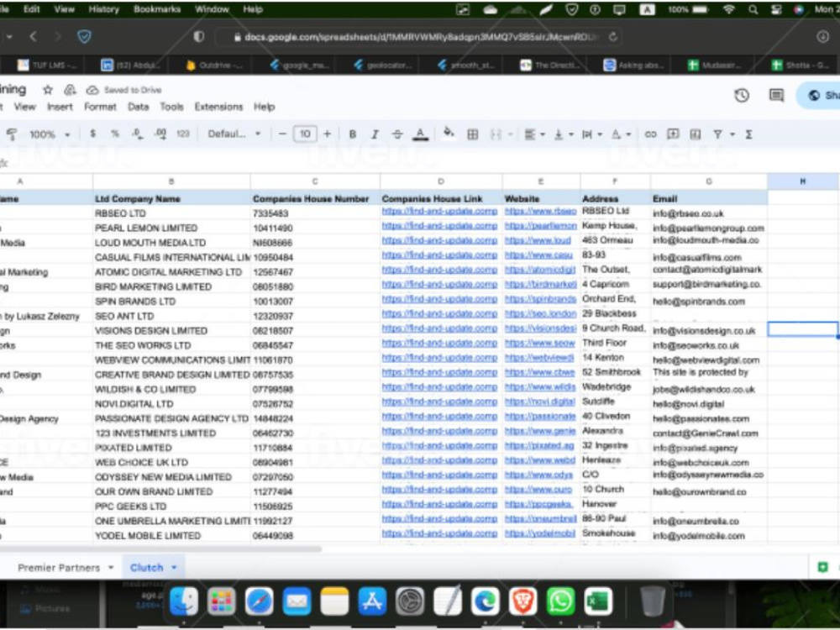Image resolution: width=840 pixels, height=630 pixels.
Task: Open Clutch sheet tab dropdown arrow
Action: [x=174, y=567]
